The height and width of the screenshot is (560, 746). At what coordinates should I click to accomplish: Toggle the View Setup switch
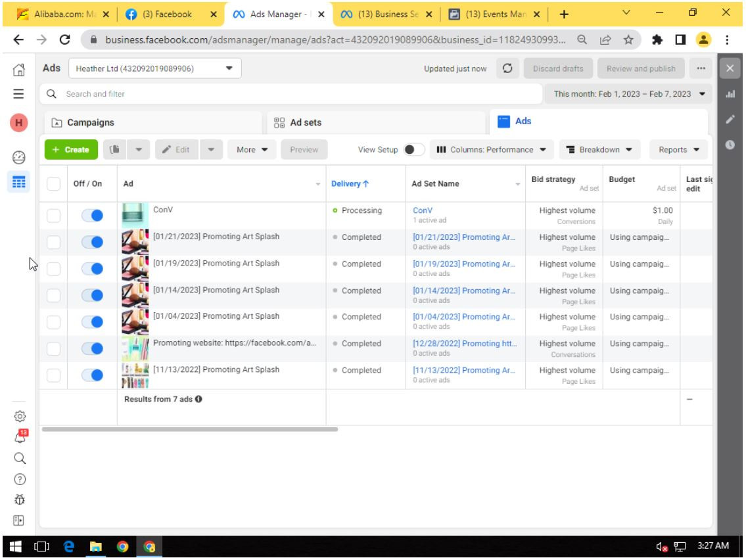(413, 149)
